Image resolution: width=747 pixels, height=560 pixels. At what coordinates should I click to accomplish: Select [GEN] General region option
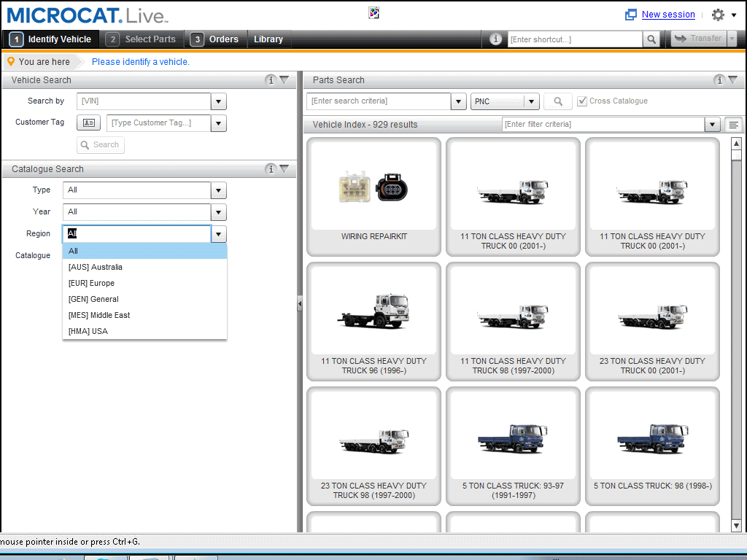pos(144,299)
